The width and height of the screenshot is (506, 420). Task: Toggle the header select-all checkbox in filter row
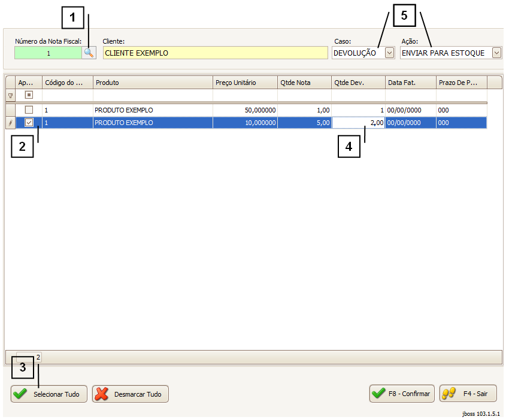pyautogui.click(x=29, y=95)
